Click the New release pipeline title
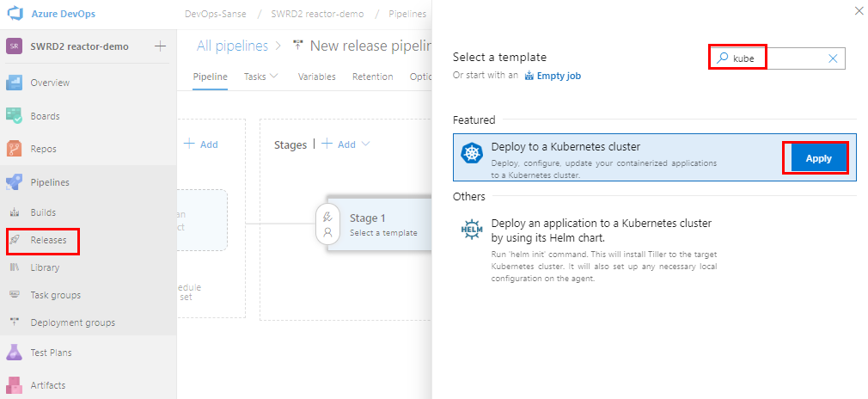The width and height of the screenshot is (868, 399). 371,46
